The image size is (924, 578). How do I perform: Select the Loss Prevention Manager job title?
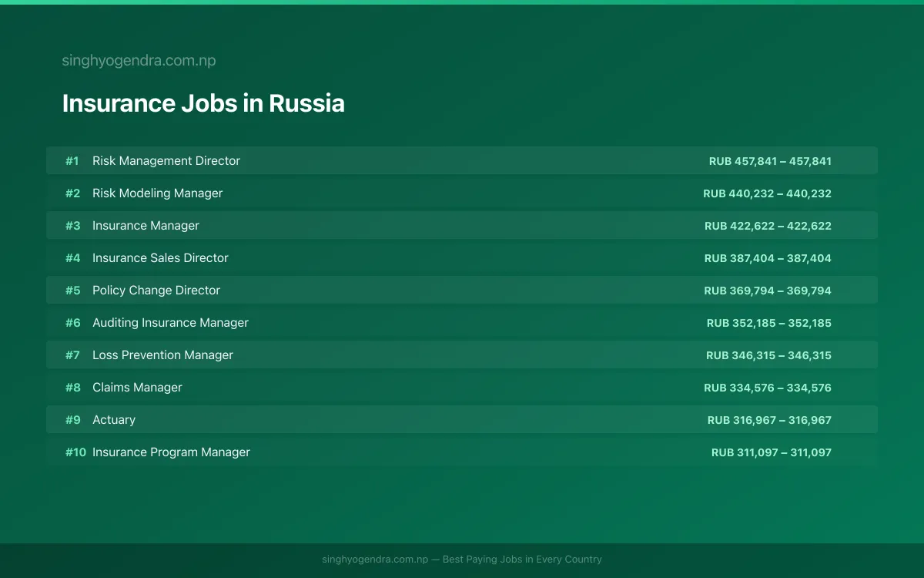(x=162, y=355)
